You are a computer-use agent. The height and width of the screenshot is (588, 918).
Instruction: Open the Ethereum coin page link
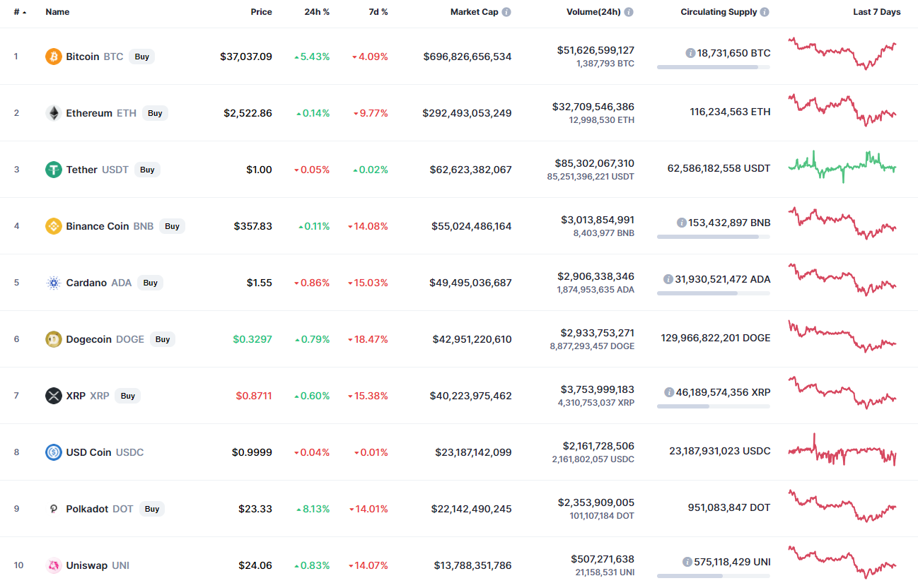(89, 113)
